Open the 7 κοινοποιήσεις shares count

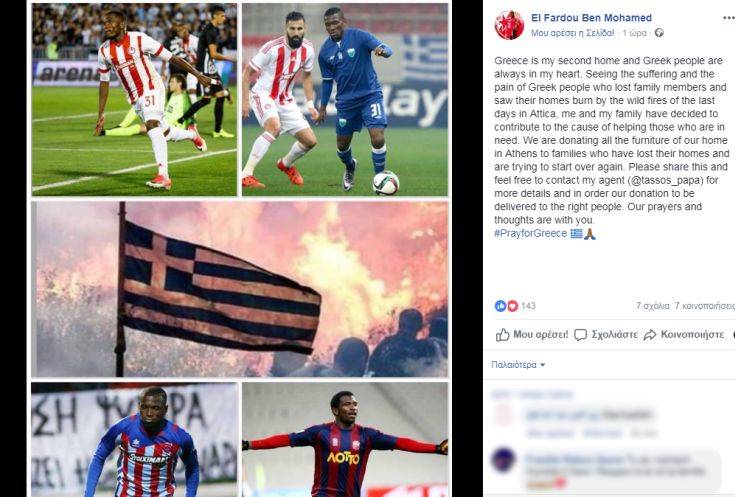pos(705,306)
